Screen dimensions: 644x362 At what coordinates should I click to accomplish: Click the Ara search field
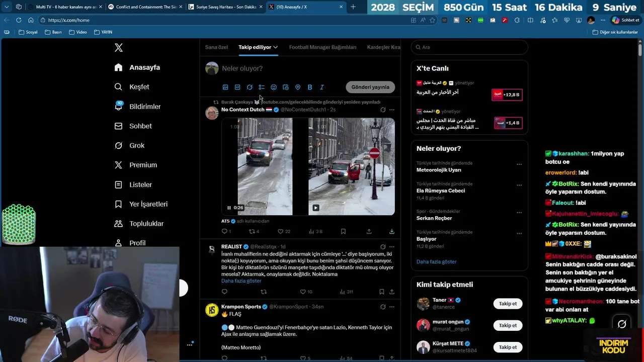(x=469, y=47)
